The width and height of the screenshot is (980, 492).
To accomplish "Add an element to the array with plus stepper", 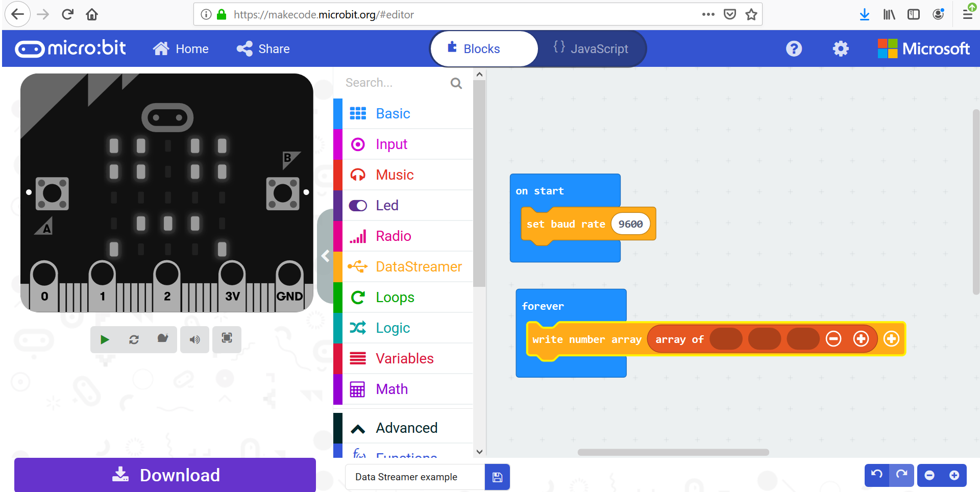I will click(x=861, y=338).
